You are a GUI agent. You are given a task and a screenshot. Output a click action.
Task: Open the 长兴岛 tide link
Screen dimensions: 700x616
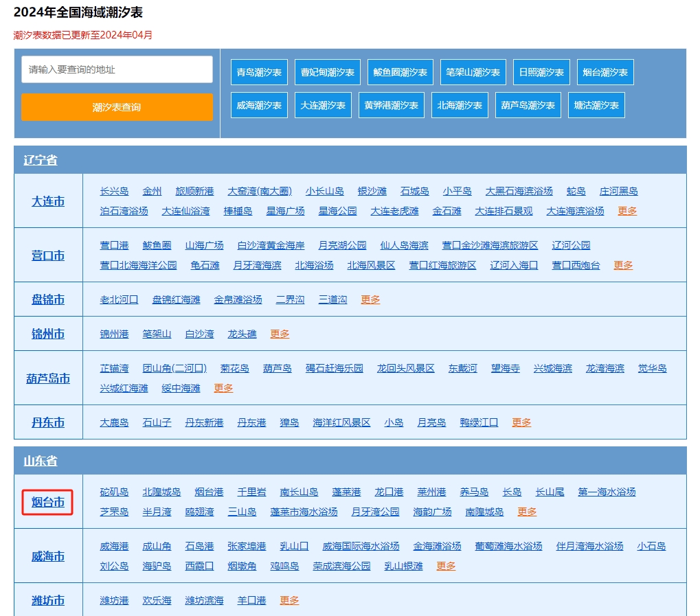[114, 191]
